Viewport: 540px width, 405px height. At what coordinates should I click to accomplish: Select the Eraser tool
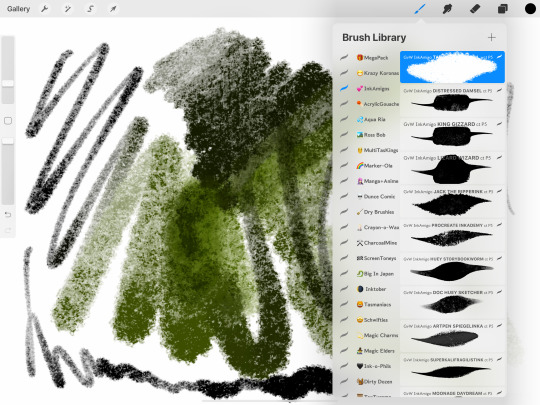(x=475, y=9)
